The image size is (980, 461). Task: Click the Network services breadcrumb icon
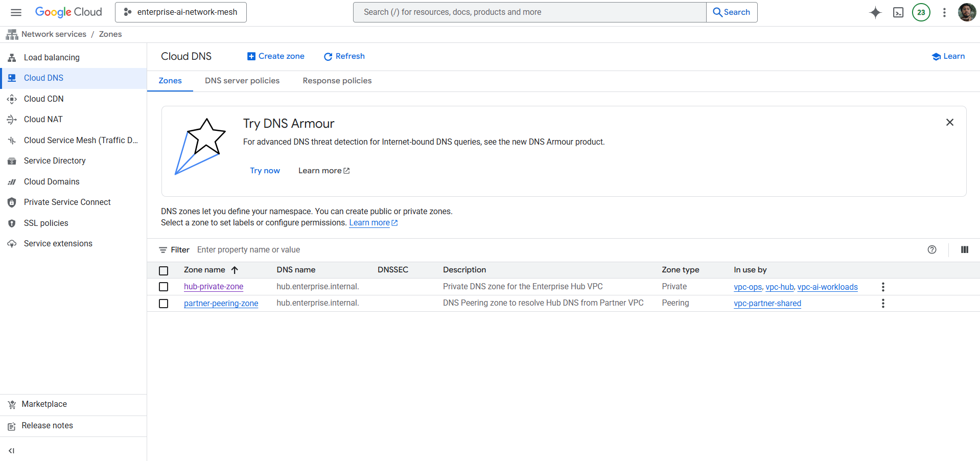(12, 34)
